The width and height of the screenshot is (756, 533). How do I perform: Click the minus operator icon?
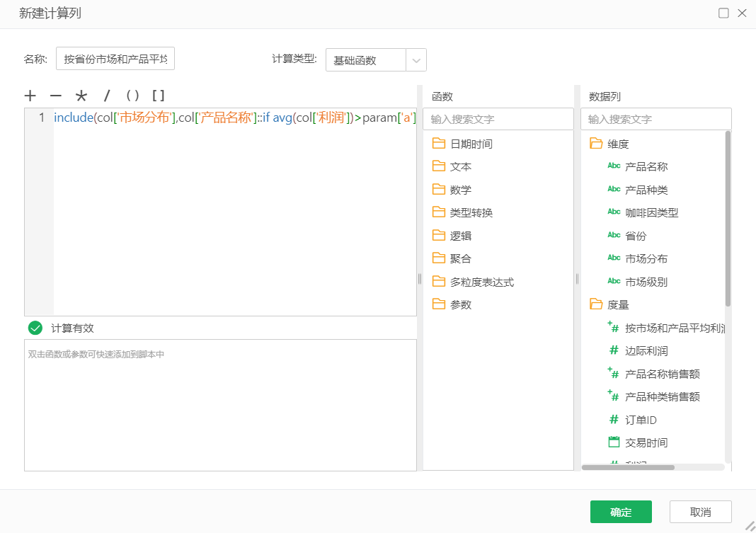[56, 94]
